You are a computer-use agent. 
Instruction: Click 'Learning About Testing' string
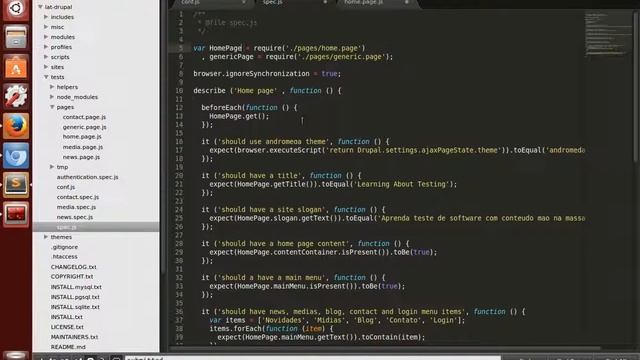click(401, 184)
